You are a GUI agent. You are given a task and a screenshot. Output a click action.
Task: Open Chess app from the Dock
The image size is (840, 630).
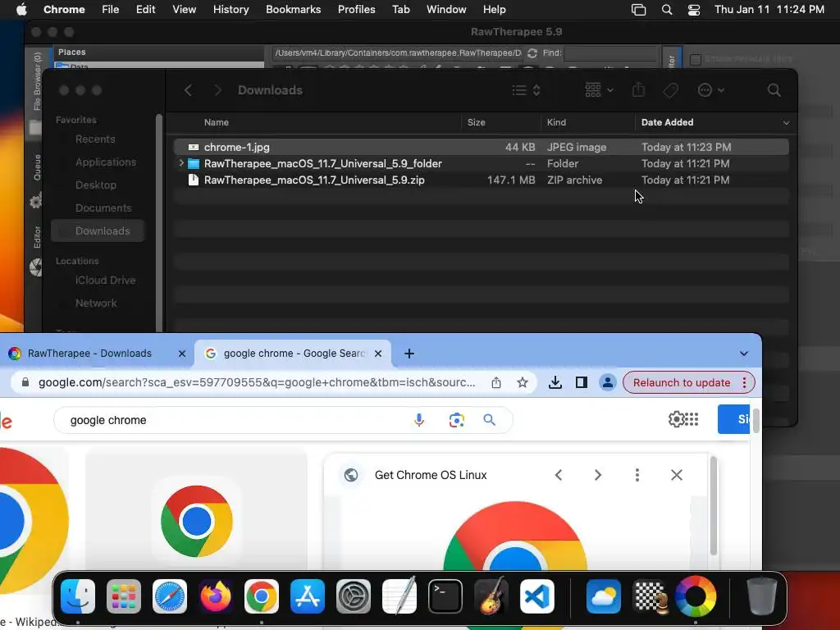(650, 596)
